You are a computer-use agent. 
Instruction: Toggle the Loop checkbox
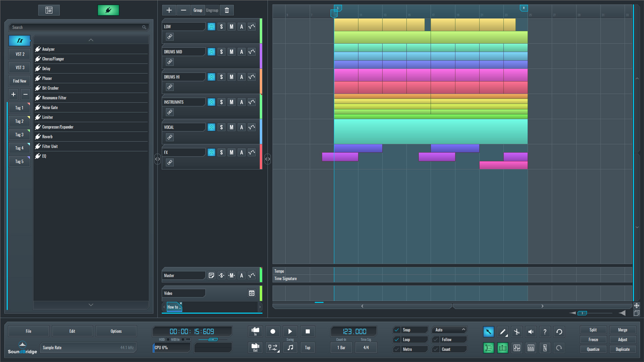pos(397,340)
